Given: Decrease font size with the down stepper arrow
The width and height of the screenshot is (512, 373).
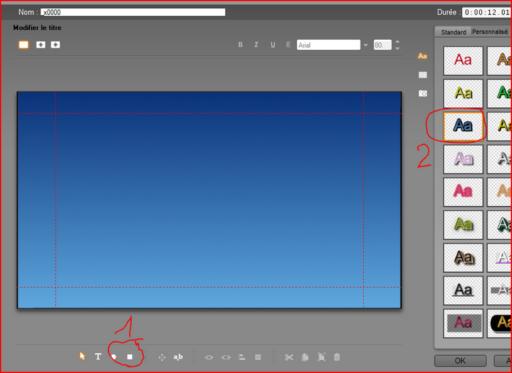Looking at the screenshot, I should click(397, 48).
